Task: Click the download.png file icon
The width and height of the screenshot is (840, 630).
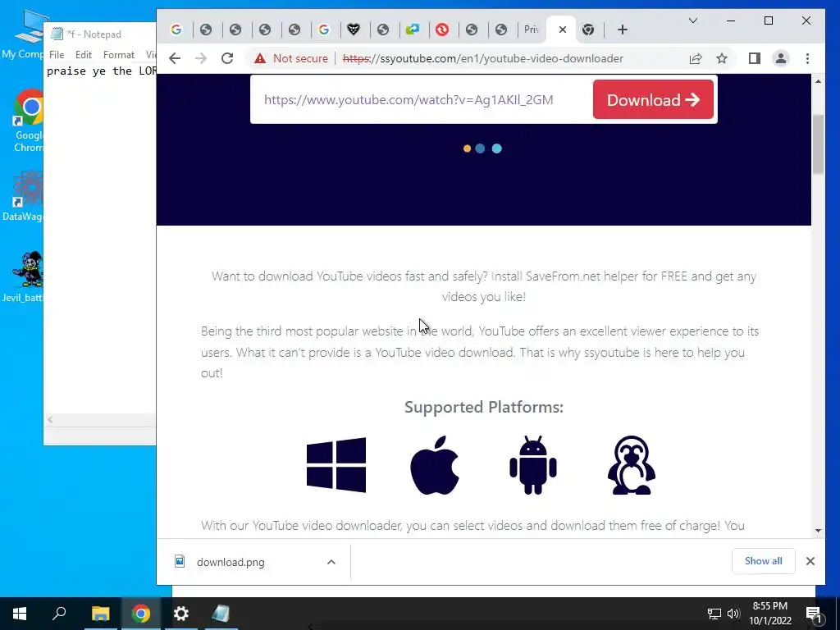Action: [180, 561]
